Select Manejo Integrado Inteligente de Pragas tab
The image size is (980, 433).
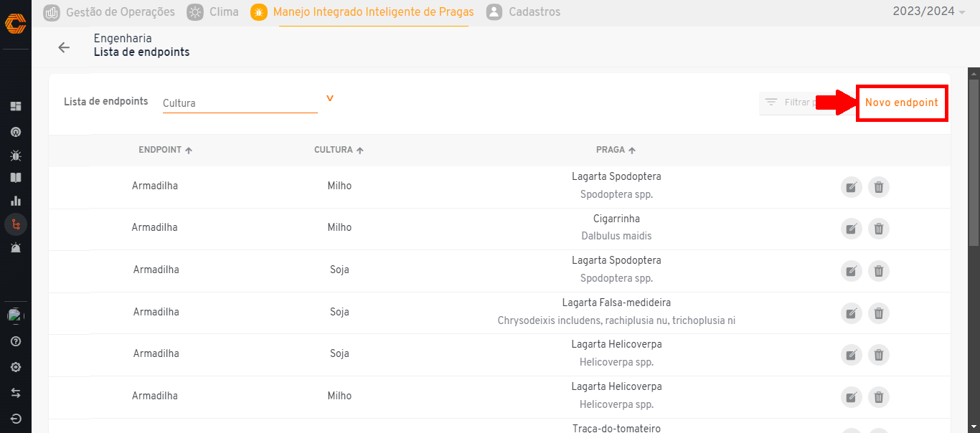click(x=362, y=12)
